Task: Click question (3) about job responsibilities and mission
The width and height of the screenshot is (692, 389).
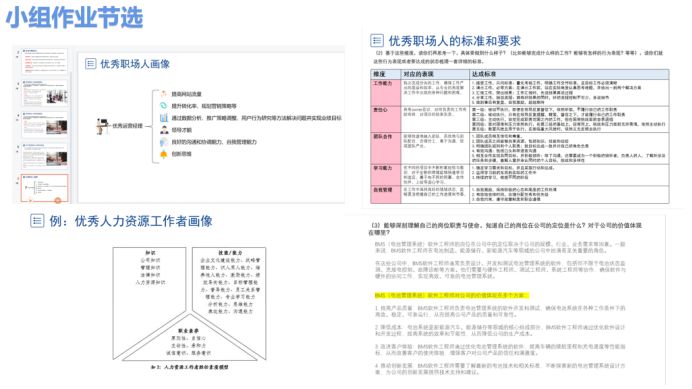Action: [505, 228]
